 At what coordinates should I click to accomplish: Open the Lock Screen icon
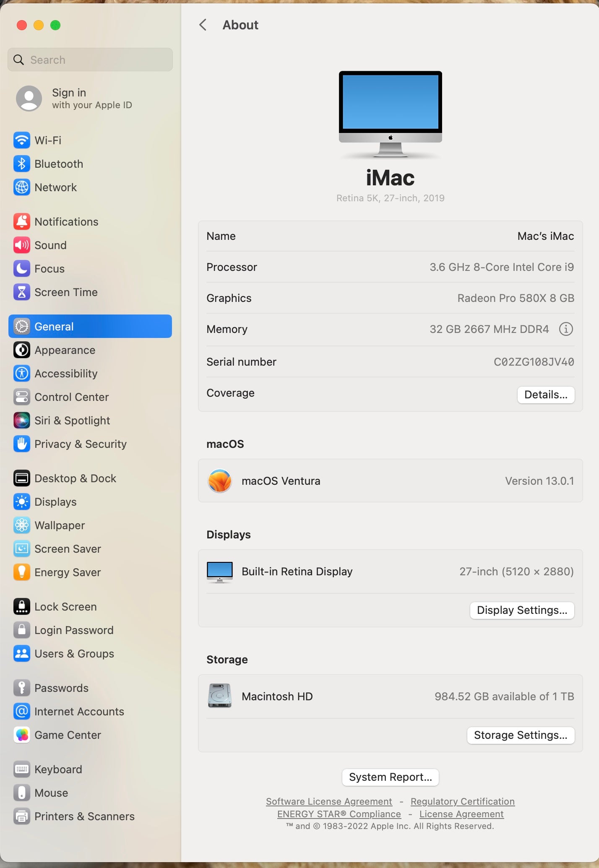[22, 607]
